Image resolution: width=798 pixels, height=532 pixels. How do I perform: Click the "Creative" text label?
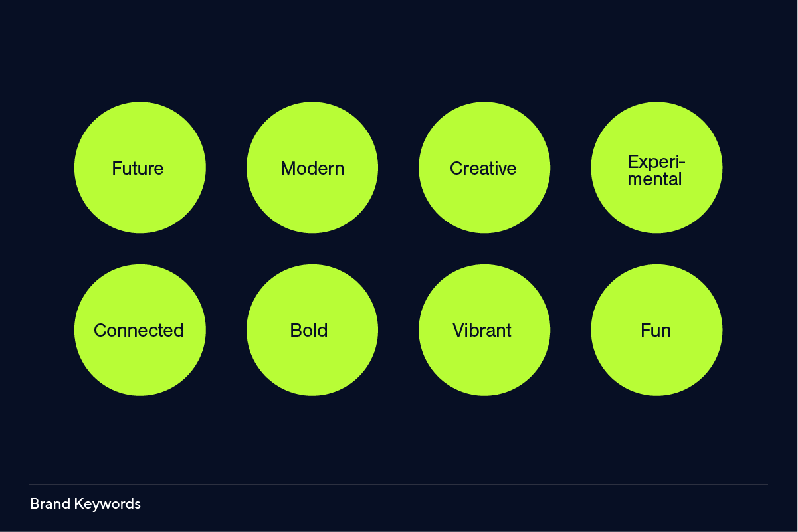point(483,169)
